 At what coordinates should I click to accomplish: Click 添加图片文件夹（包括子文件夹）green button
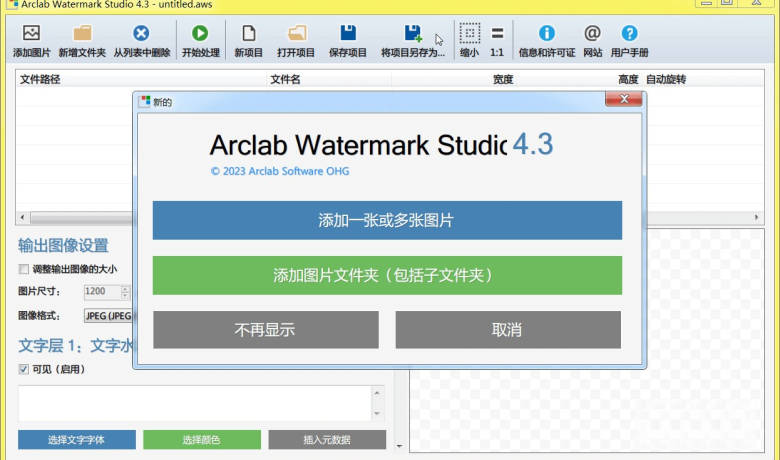pos(387,275)
